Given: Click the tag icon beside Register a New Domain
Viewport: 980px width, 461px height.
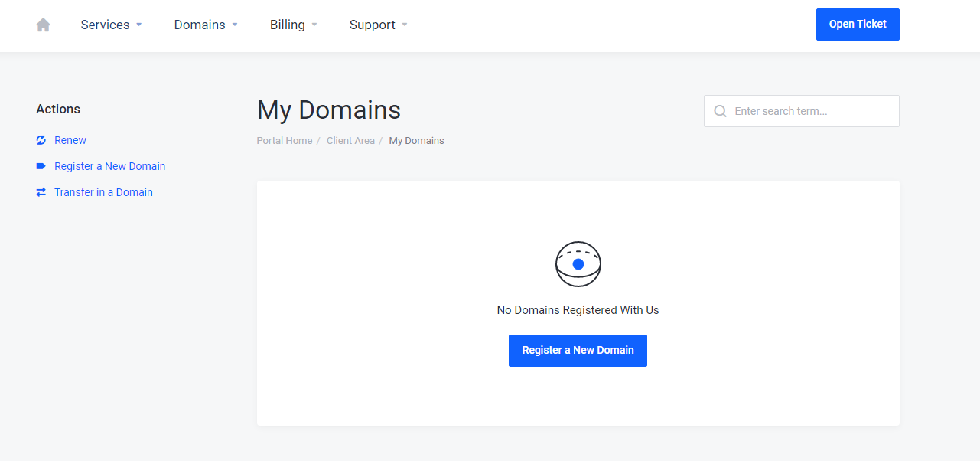Looking at the screenshot, I should click(41, 166).
